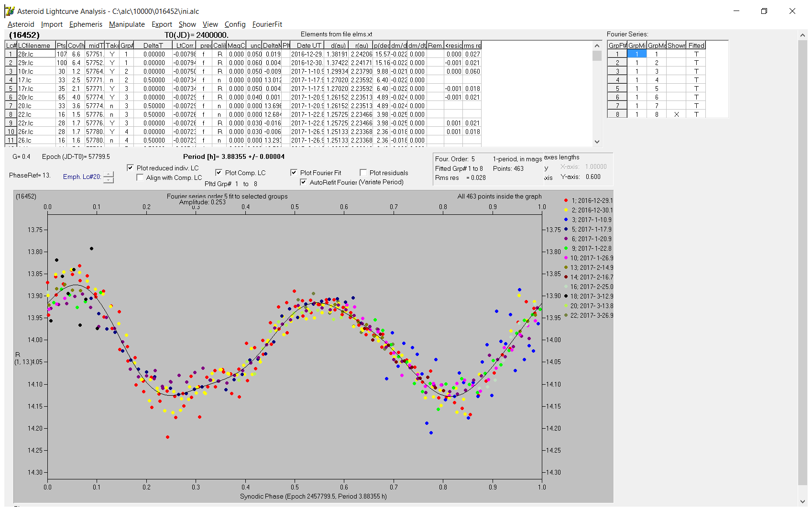Select lightcurve row 29r.lc

(x=243, y=63)
